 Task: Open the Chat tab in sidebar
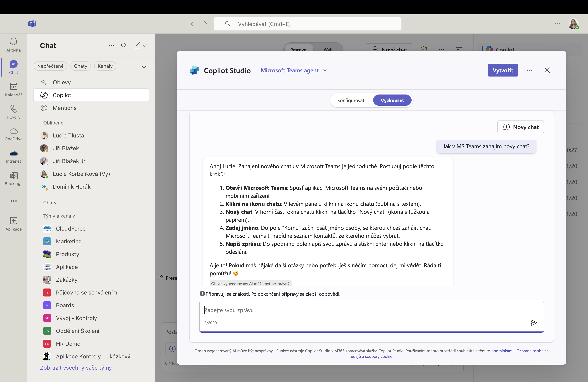pyautogui.click(x=13, y=67)
